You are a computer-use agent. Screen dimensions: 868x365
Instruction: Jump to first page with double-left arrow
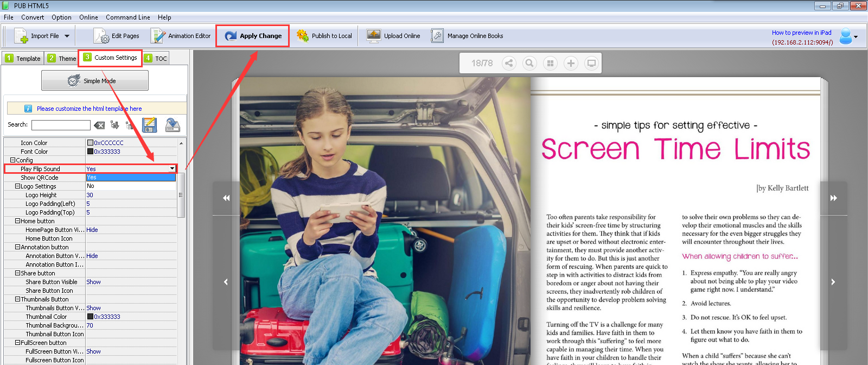point(226,198)
